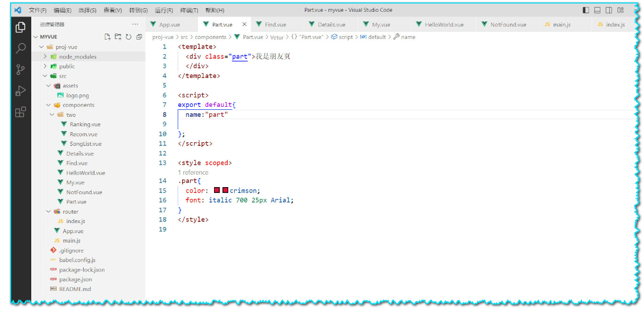Open the 文件(F) menu
The width and height of the screenshot is (644, 314).
(38, 10)
